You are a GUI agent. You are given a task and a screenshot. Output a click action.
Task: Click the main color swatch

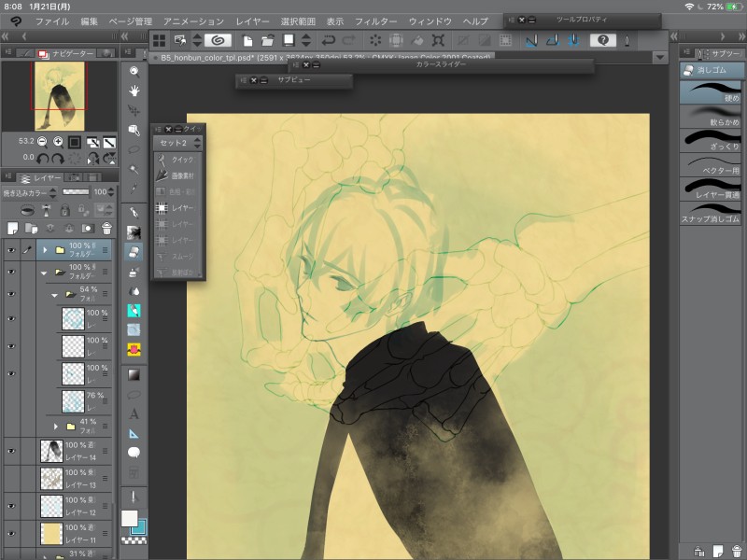(129, 518)
